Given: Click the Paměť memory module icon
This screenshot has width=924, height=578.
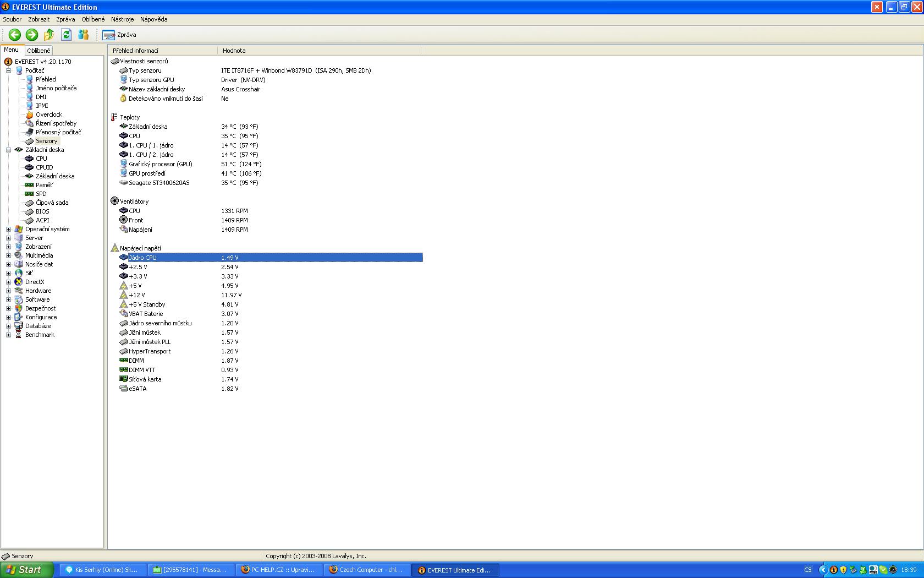Looking at the screenshot, I should (x=30, y=185).
